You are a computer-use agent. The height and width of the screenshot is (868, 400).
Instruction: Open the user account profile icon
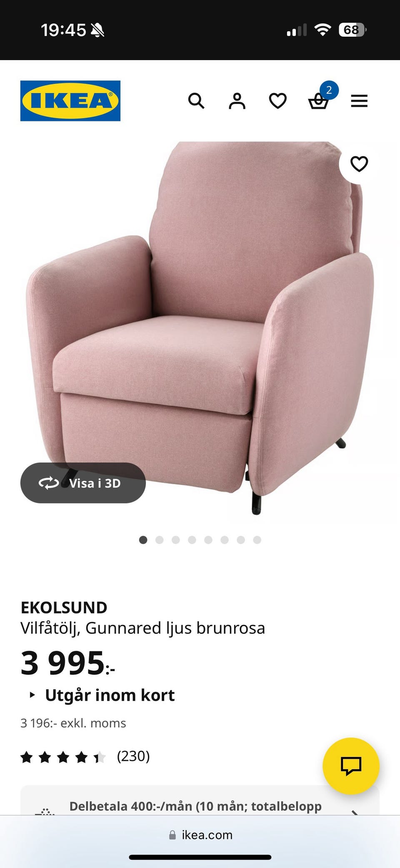[237, 101]
